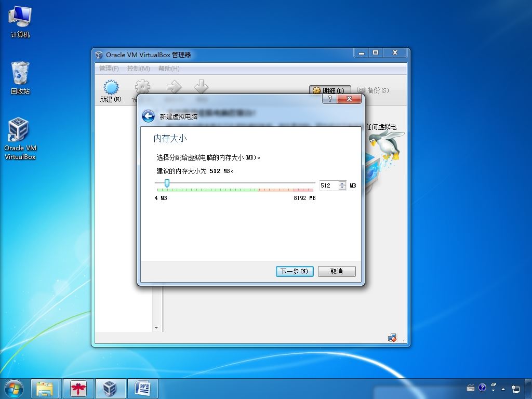Click the gear Settings toolbar icon in VirtualBox
Viewport: 532px width, 399px height.
click(142, 87)
